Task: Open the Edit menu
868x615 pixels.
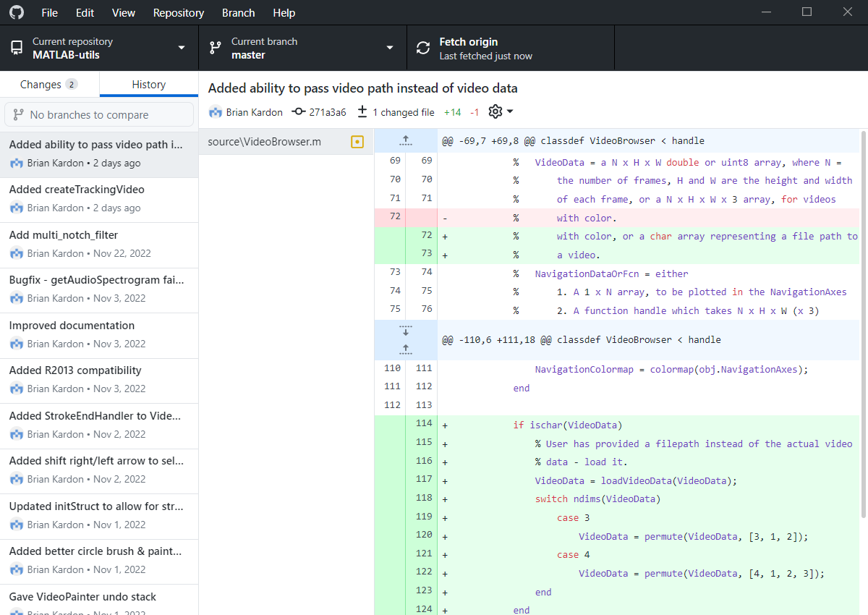Action: pyautogui.click(x=85, y=12)
